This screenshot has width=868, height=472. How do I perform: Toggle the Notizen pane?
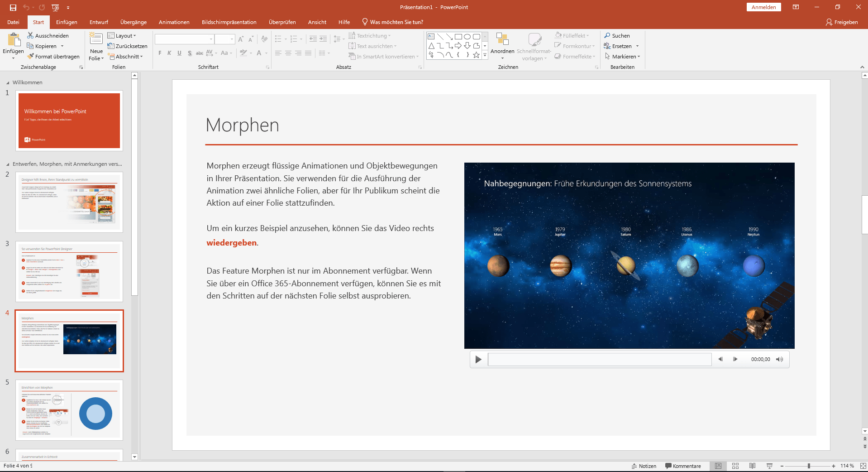coord(644,466)
